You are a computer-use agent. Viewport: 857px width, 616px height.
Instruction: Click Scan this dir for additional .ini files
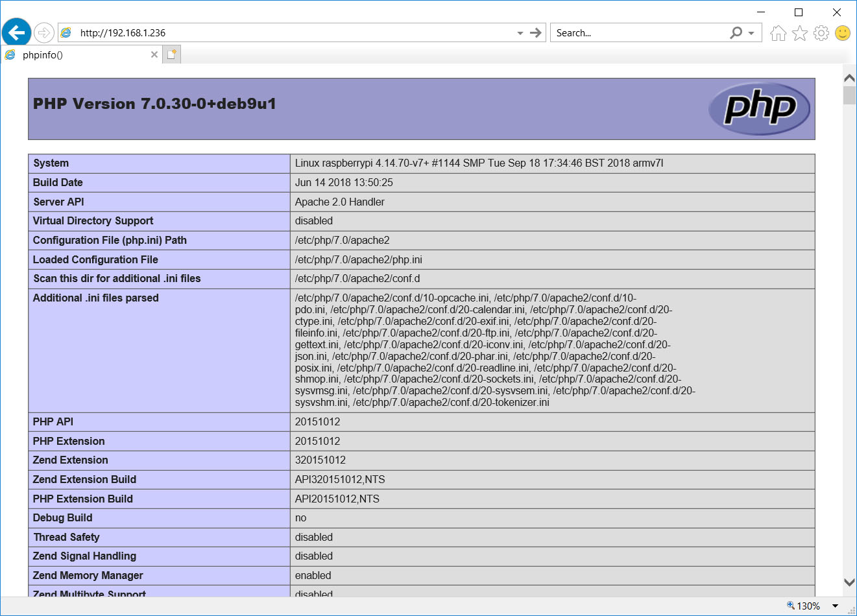coord(117,279)
